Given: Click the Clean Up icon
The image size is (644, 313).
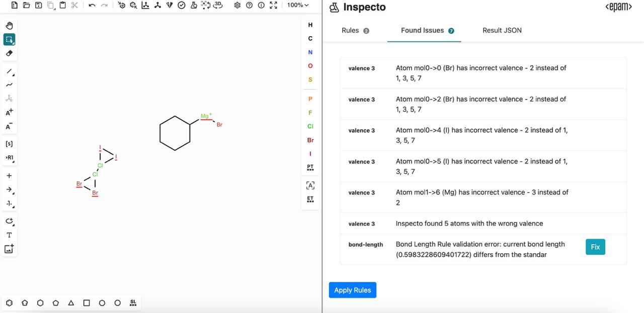Looking at the screenshot, I should point(157,5).
